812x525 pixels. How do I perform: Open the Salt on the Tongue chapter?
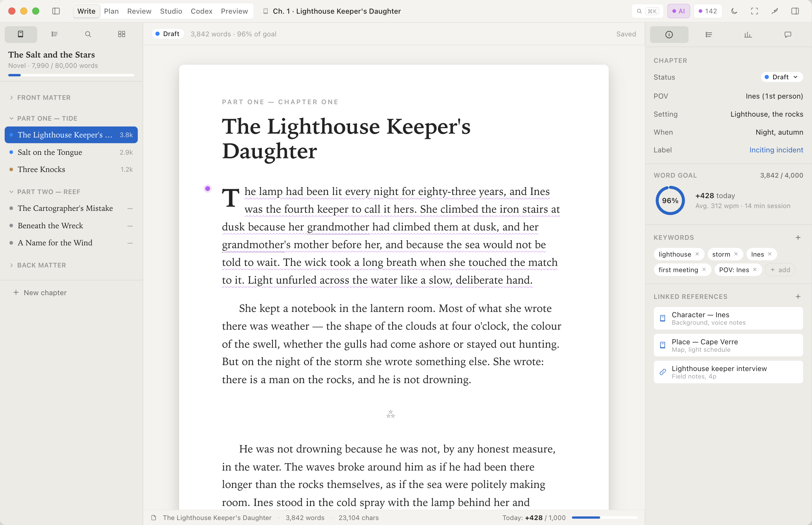71,152
